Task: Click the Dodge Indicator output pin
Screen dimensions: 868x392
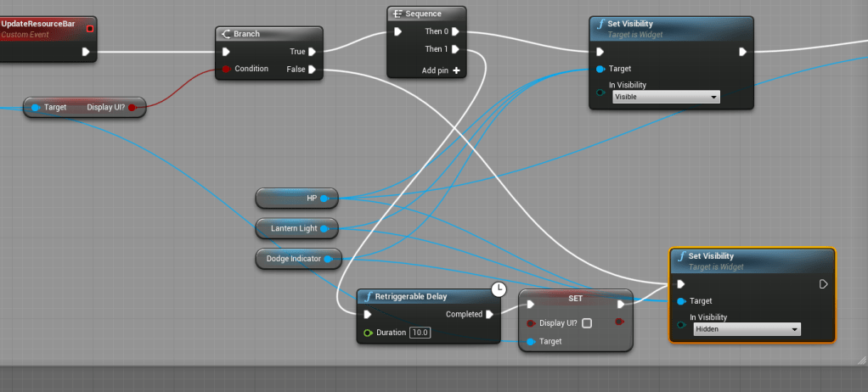Action: 328,258
